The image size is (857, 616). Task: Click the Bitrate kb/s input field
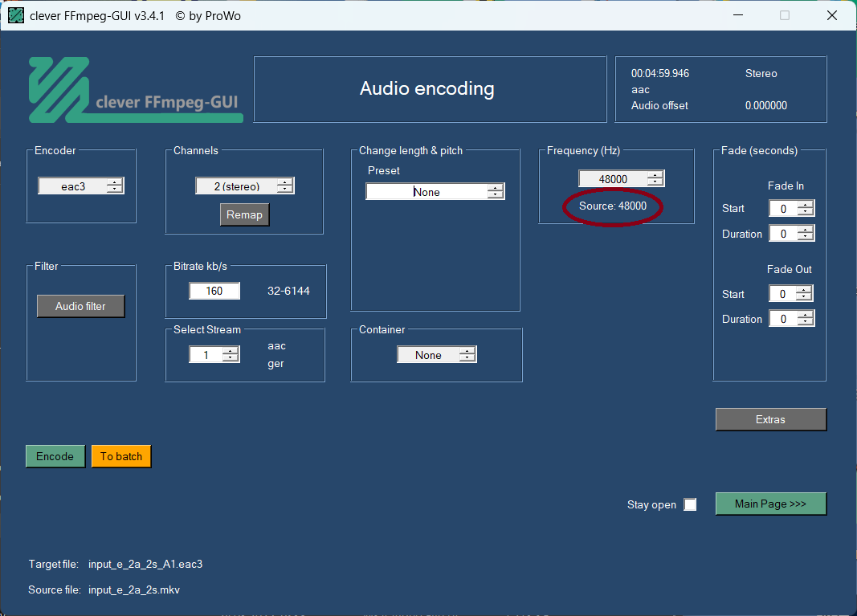coord(214,291)
